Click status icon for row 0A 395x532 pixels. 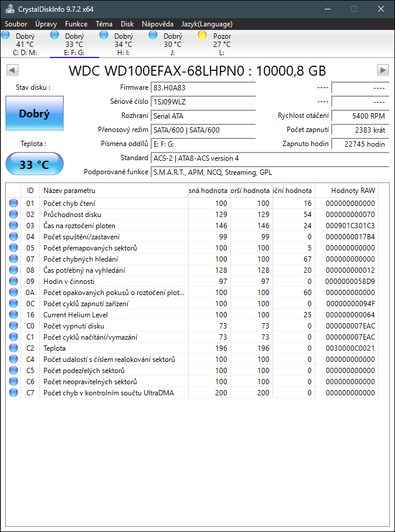[13, 293]
